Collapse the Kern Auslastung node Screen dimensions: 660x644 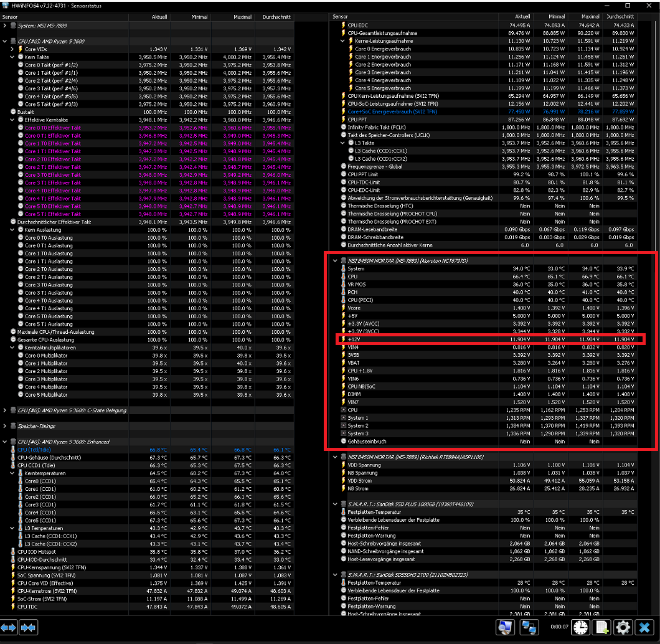12,230
